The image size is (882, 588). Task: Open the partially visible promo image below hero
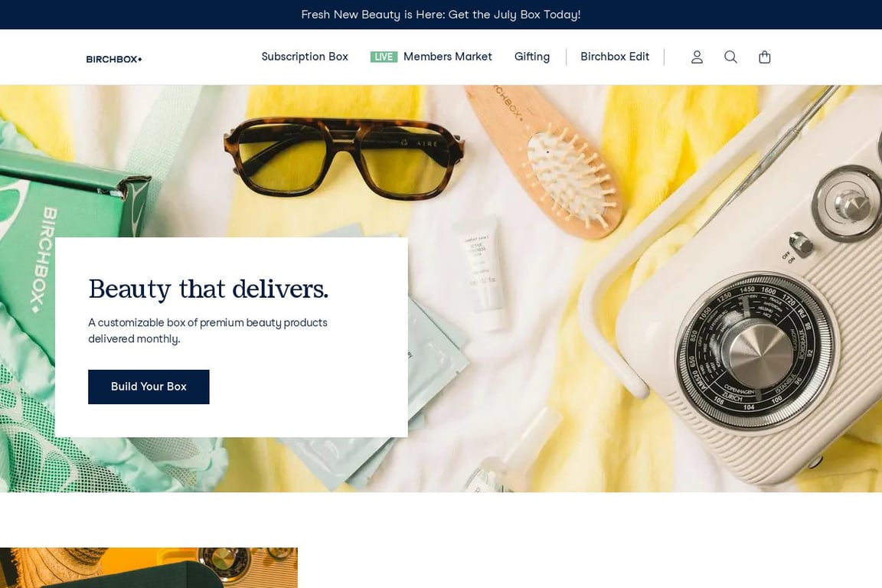click(x=149, y=568)
